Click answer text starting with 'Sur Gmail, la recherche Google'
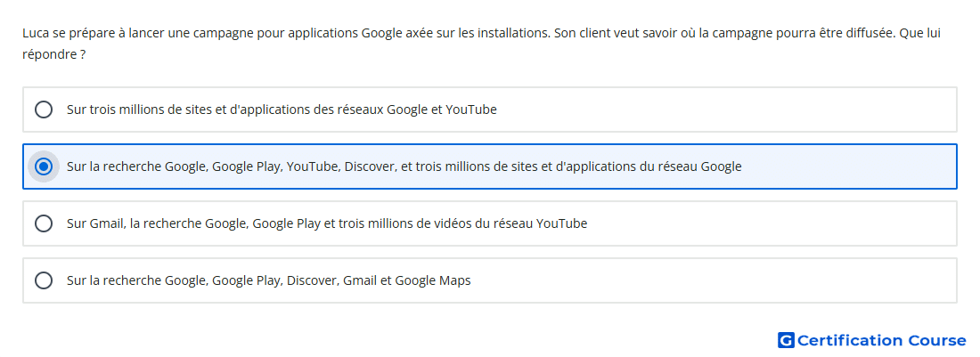The height and width of the screenshot is (357, 980). coord(327,223)
